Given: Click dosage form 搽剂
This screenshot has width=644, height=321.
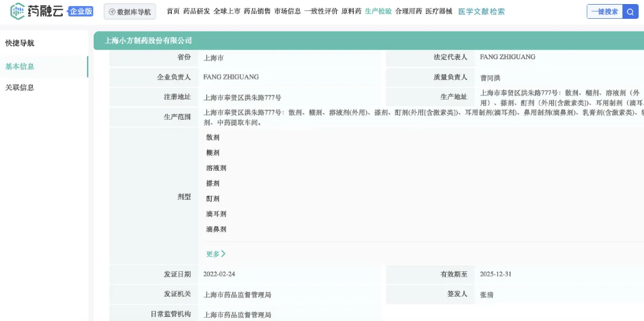Looking at the screenshot, I should 213,183.
